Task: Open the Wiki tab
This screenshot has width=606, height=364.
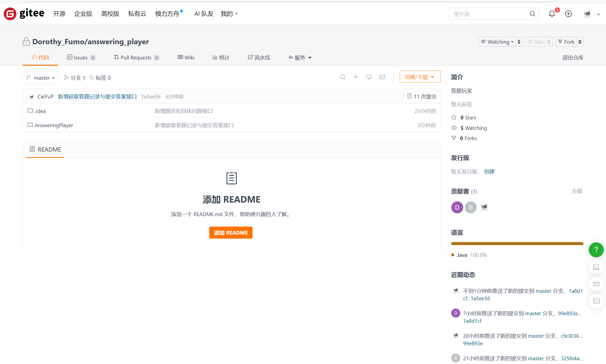Action: coord(186,58)
